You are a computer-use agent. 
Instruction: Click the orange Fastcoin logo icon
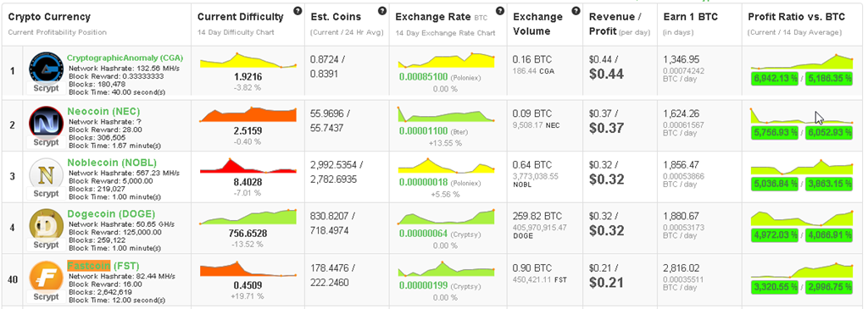(x=46, y=276)
